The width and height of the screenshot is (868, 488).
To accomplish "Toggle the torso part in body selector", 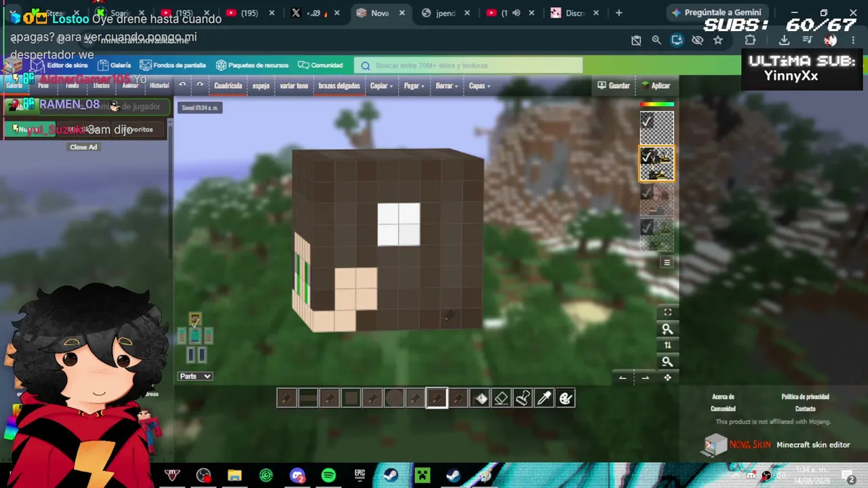I will (195, 335).
